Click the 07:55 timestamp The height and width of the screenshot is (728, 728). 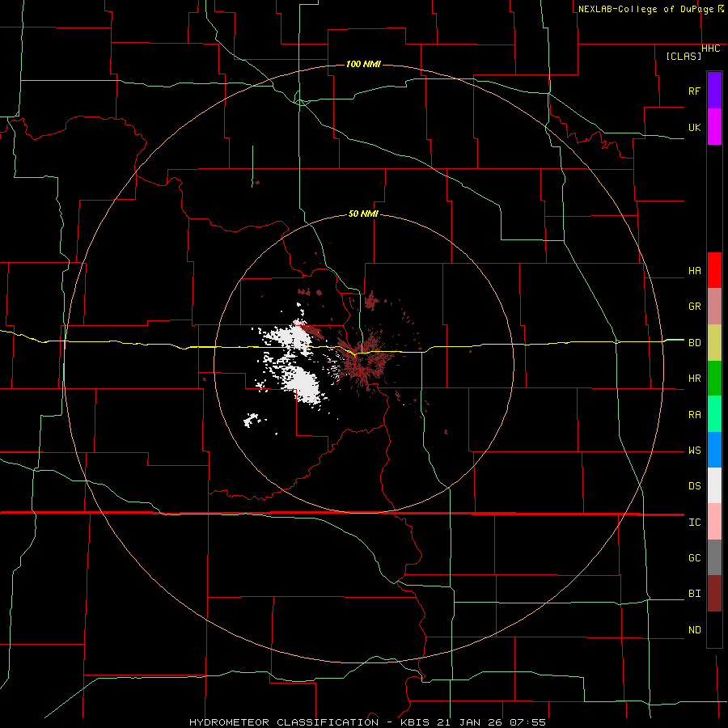pyautogui.click(x=527, y=722)
